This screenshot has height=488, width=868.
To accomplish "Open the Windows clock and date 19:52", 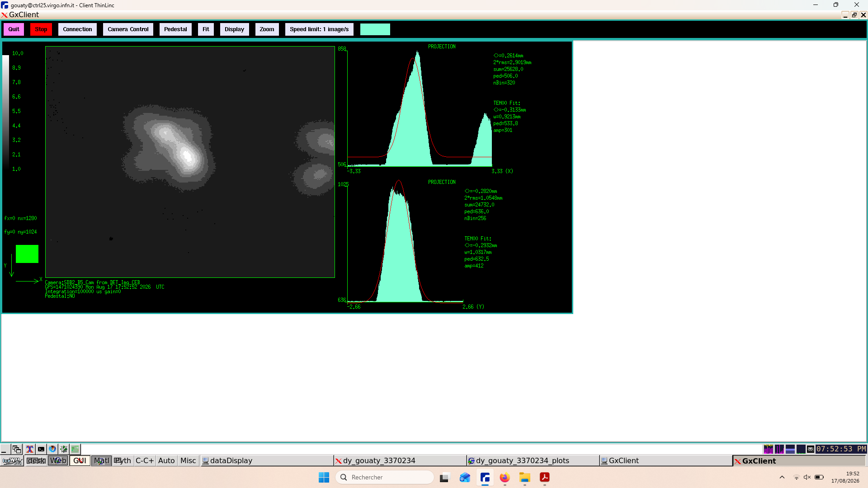I will pyautogui.click(x=845, y=477).
